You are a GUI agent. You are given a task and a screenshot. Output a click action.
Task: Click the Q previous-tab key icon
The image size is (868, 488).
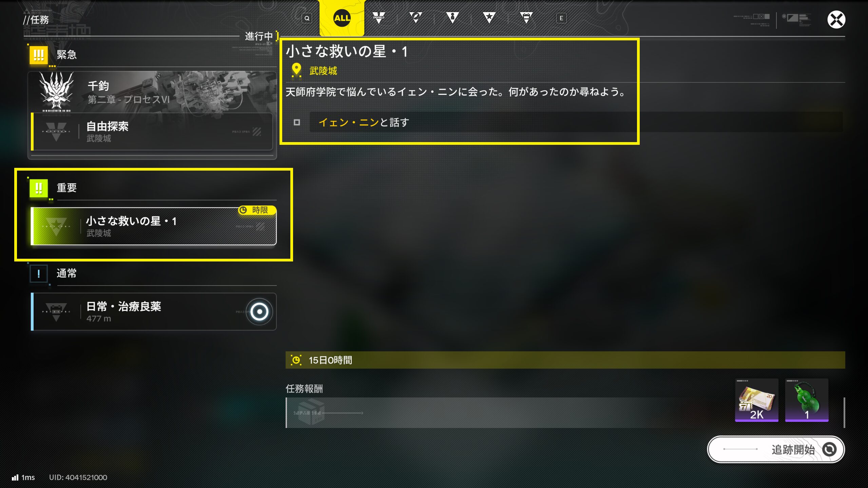(x=307, y=18)
